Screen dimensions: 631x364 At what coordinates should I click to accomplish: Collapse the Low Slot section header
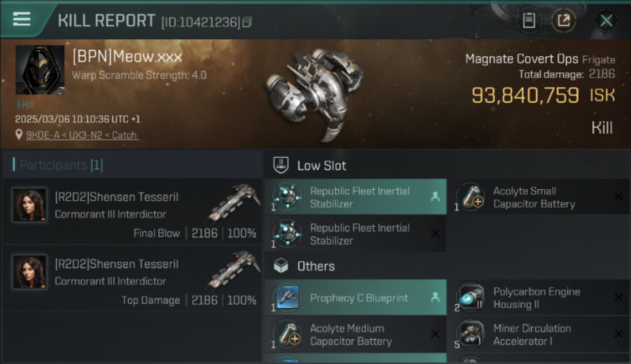[321, 165]
